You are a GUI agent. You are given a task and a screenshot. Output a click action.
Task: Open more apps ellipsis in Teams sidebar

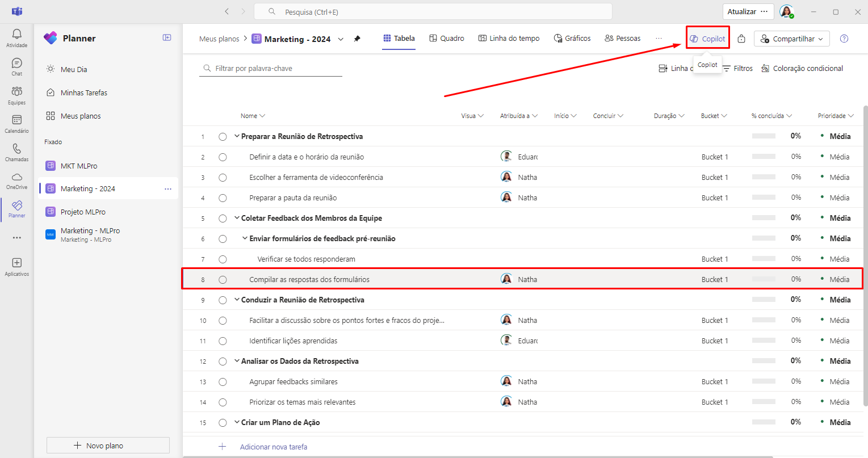click(x=17, y=238)
